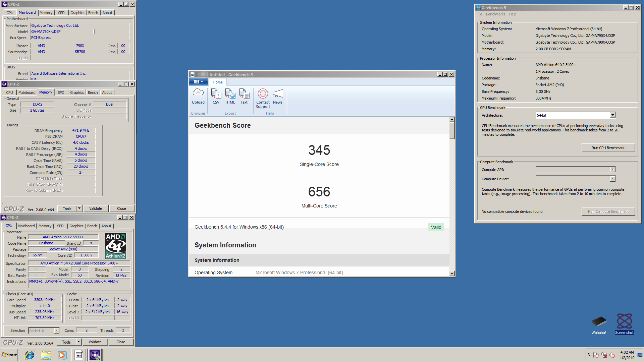The width and height of the screenshot is (644, 362).
Task: Launch Windows Media Player from the taskbar
Action: click(x=62, y=355)
